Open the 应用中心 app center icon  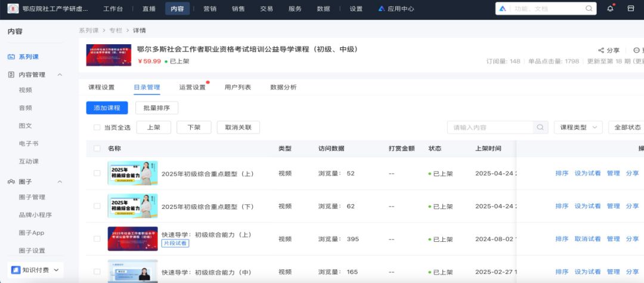381,9
